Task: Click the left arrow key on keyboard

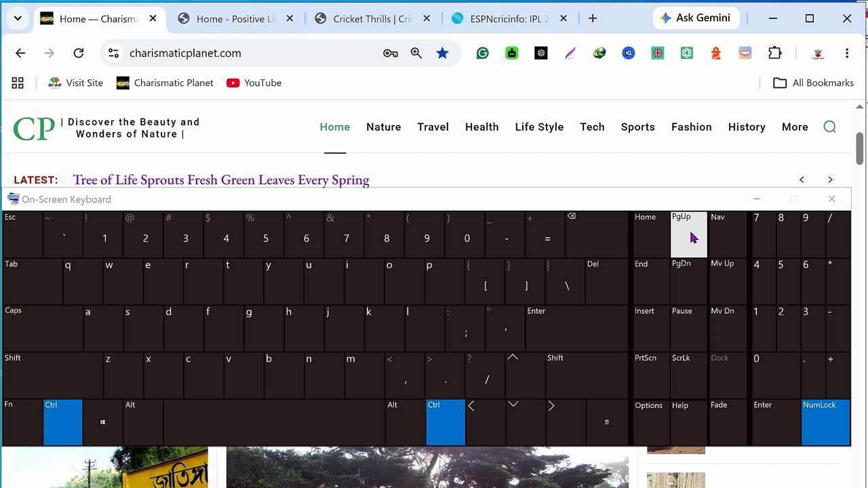Action: click(x=486, y=422)
